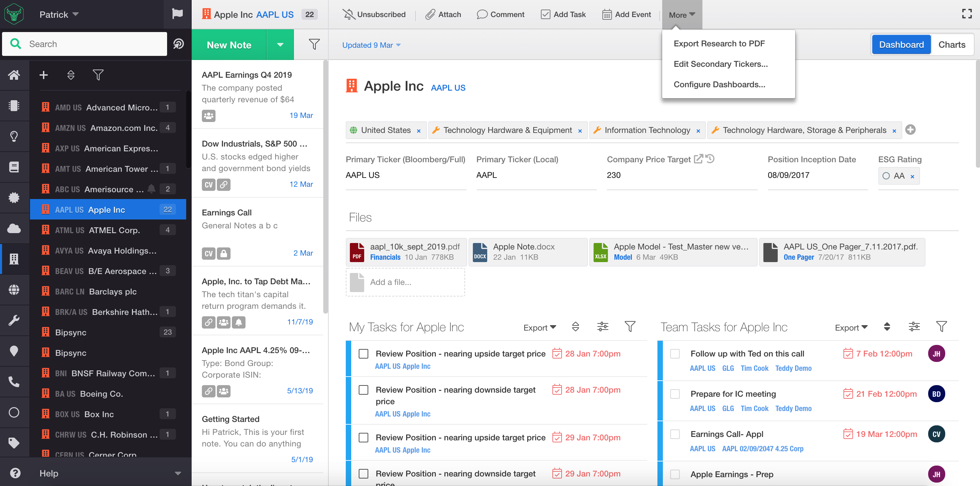Add a new tag with plus icon
The height and width of the screenshot is (486, 980).
click(x=910, y=130)
